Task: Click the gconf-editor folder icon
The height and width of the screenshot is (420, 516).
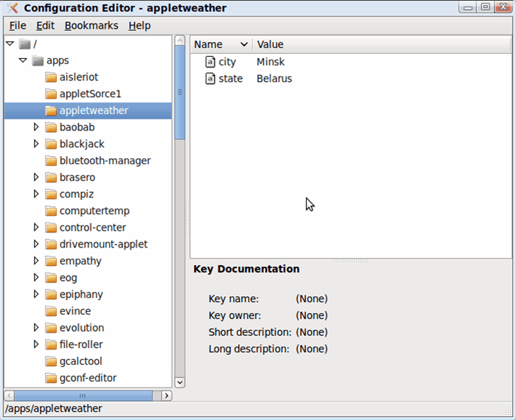Action: coord(51,378)
